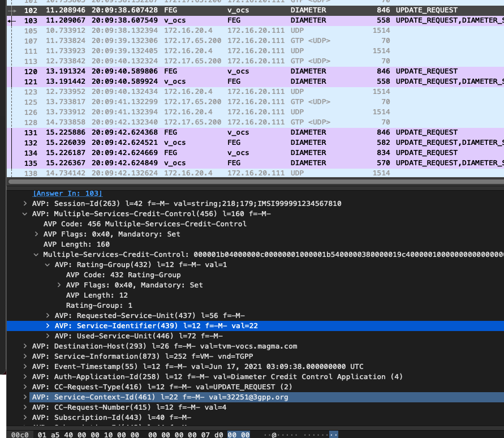Select packet 103 DIAMETER answer row
Viewport: 504px width, 438px height.
pos(226,20)
